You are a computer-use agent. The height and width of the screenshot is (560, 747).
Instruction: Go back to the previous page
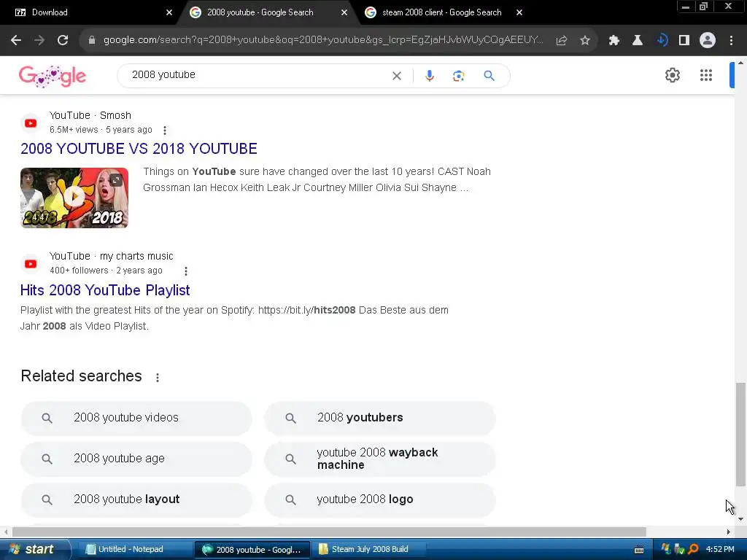point(16,41)
